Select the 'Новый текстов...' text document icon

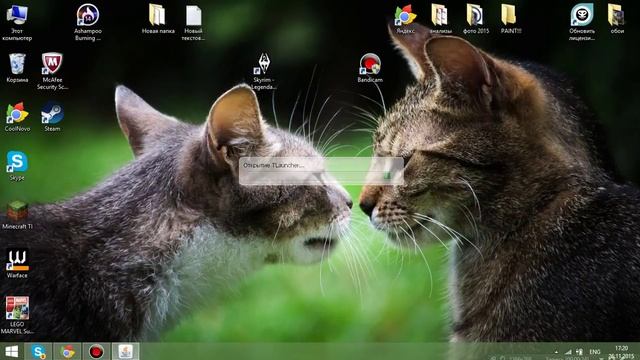pos(193,22)
